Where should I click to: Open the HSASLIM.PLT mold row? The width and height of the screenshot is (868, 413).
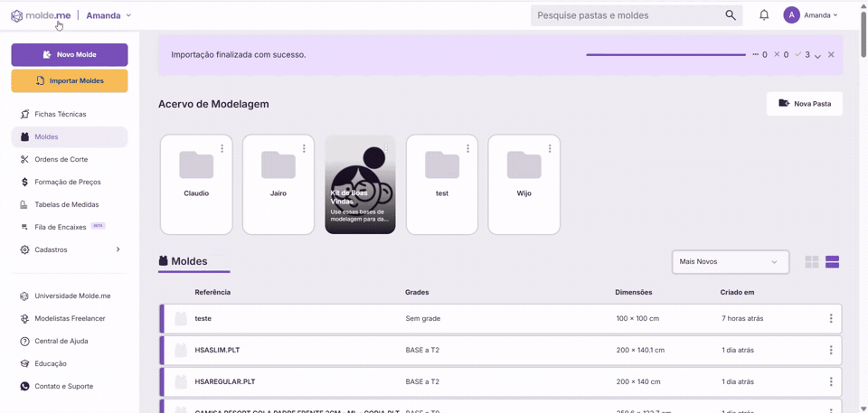pyautogui.click(x=501, y=350)
